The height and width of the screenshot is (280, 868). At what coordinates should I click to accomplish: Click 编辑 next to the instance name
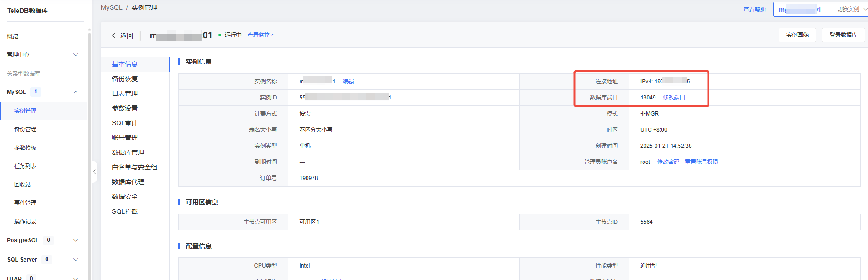[x=348, y=82]
